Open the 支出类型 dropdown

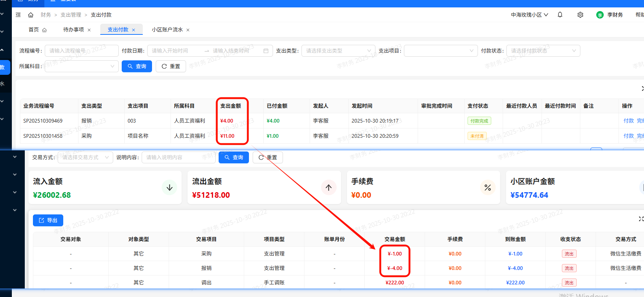(338, 51)
